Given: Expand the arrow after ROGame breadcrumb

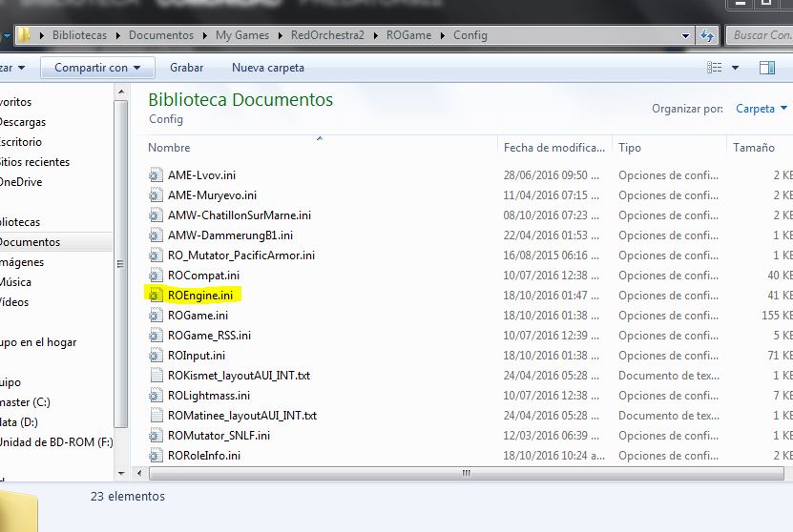Looking at the screenshot, I should tap(443, 35).
